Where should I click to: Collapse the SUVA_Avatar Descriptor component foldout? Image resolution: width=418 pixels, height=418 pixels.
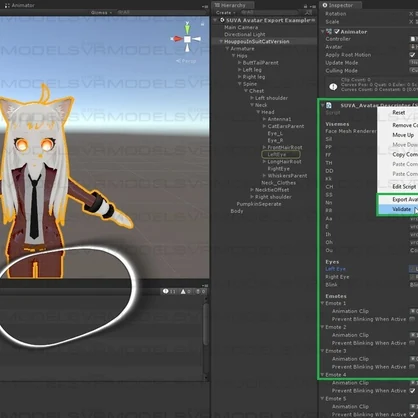pyautogui.click(x=322, y=105)
